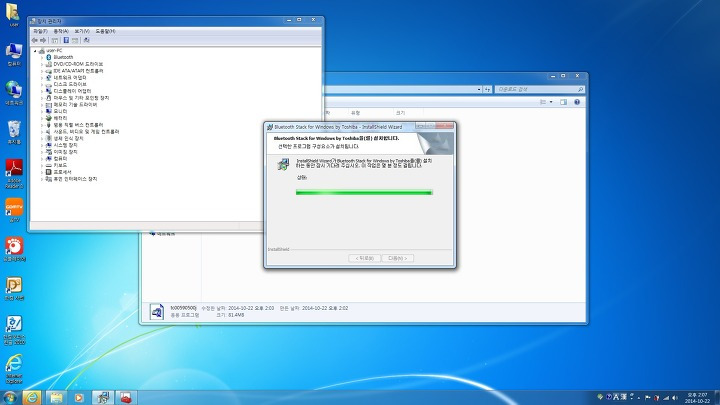The image size is (720, 405).
Task: Open the Internet Explorer desktop shortcut
Action: (x=14, y=369)
